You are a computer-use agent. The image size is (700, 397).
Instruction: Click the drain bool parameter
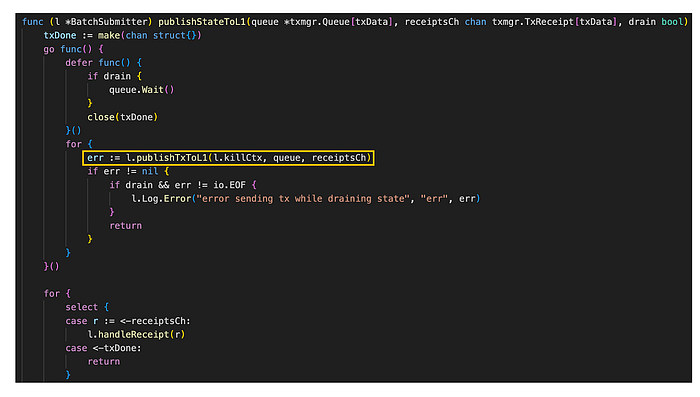point(656,21)
